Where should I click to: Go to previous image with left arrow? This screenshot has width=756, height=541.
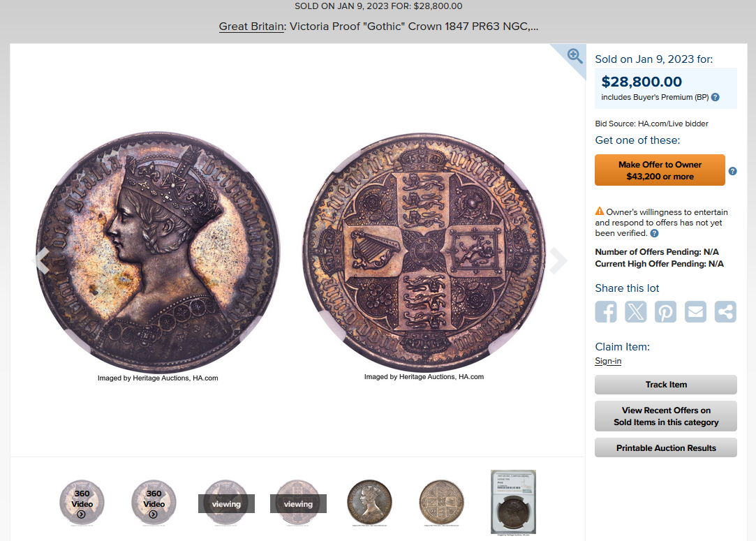[41, 261]
